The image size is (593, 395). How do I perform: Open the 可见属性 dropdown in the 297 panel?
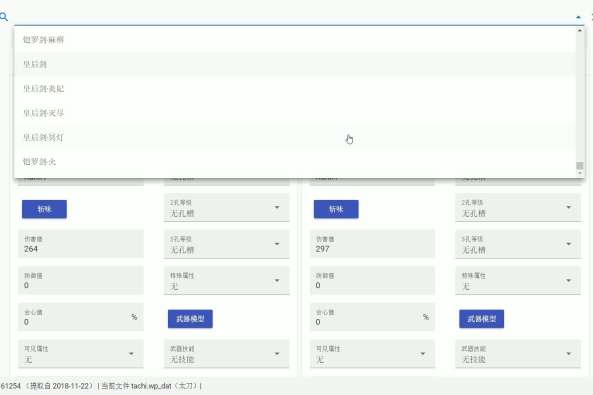tap(373, 354)
